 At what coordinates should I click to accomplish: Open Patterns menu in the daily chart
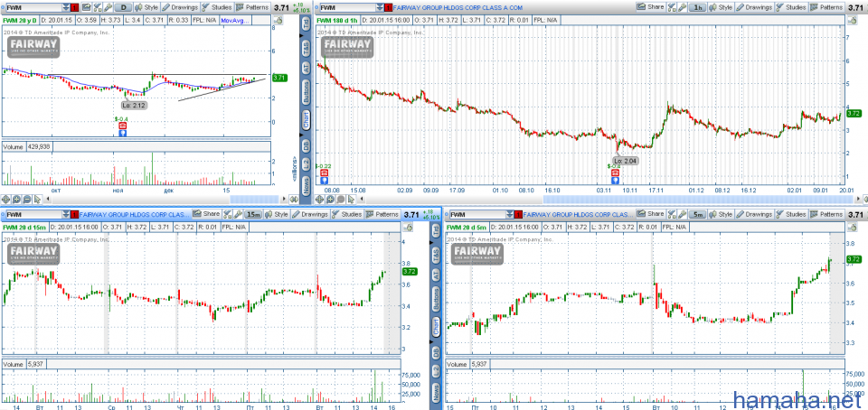click(252, 8)
